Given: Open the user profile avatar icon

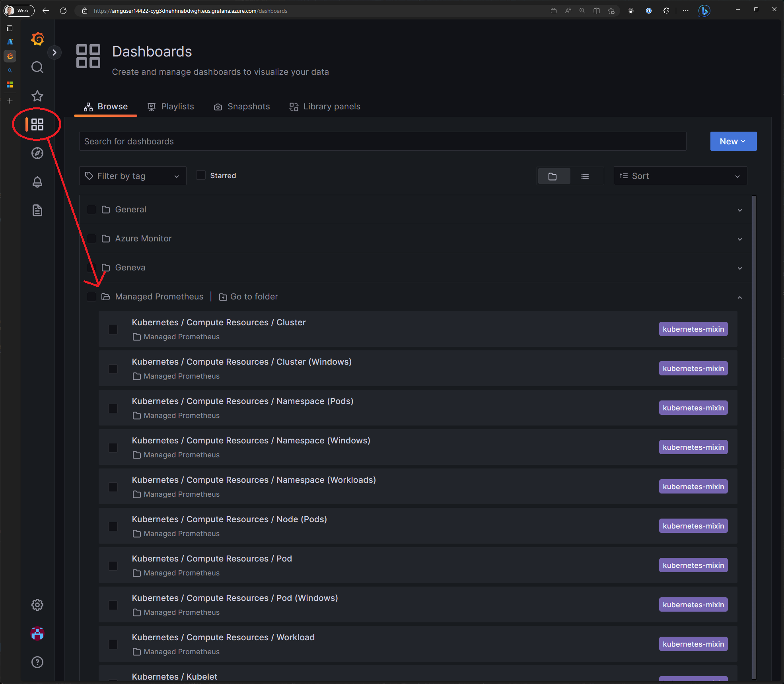Looking at the screenshot, I should [x=37, y=633].
